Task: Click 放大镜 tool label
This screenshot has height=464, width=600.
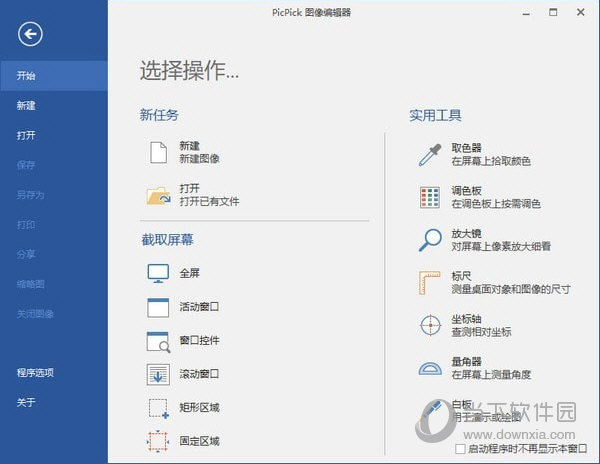Action: pyautogui.click(x=466, y=233)
